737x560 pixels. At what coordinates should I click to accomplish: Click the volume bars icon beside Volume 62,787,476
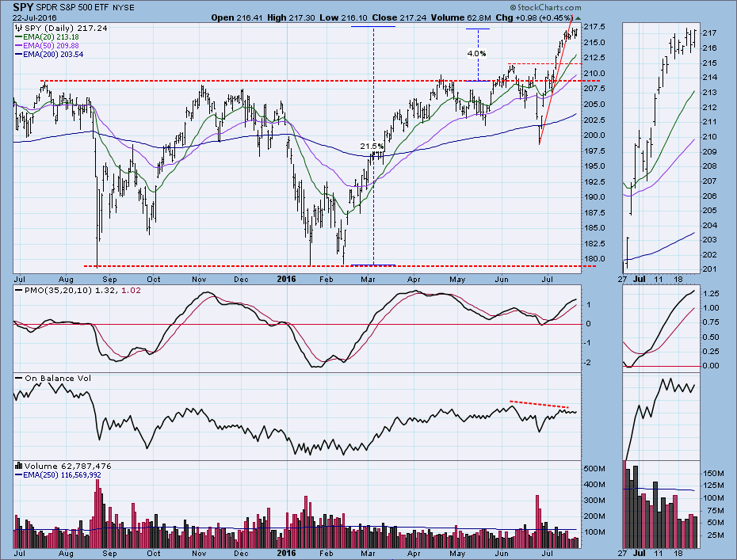(19, 466)
